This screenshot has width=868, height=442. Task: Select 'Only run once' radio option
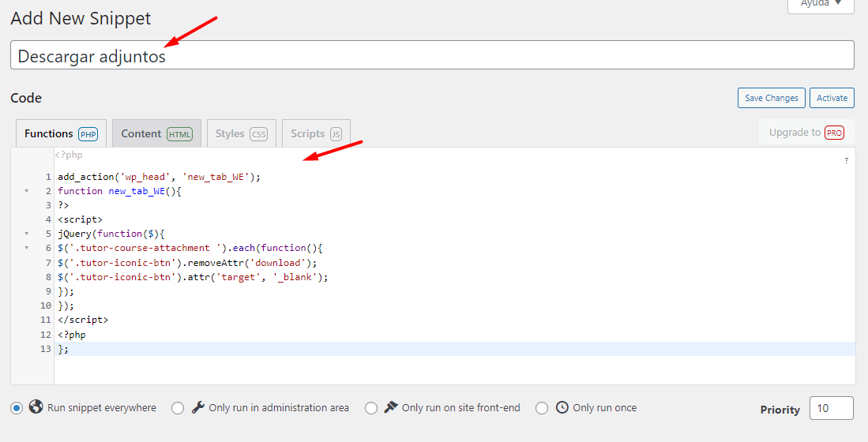click(x=542, y=408)
